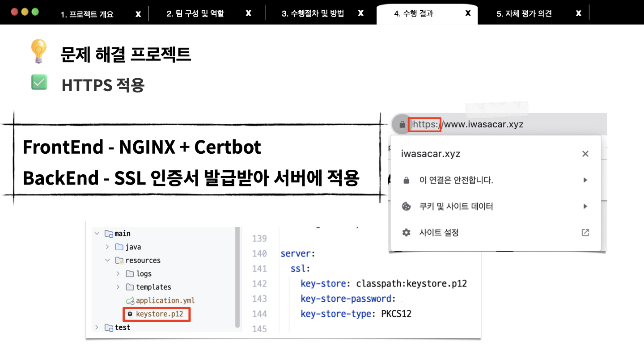This screenshot has width=644, height=362.
Task: Close the '3. 수행절차 및 방법' tab x
Action: (x=360, y=13)
